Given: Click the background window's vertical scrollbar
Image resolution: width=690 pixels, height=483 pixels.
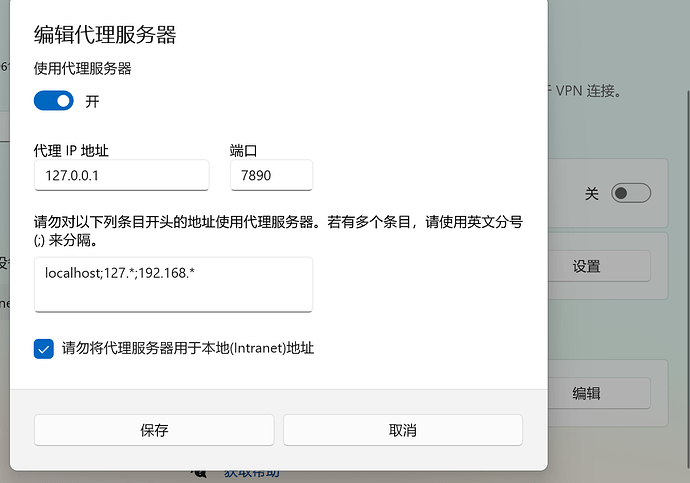Looking at the screenshot, I should point(688,277).
